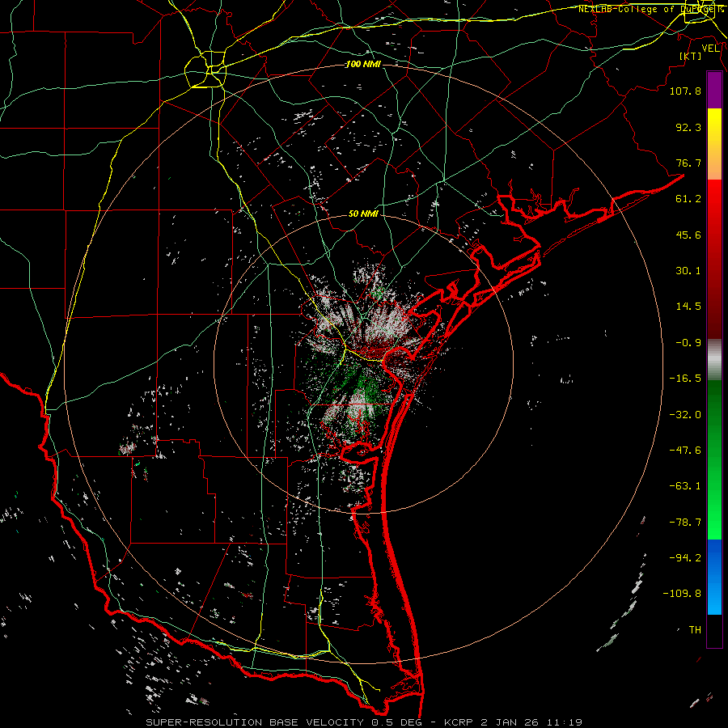Click the -16.5 legend value
The image size is (728, 728).
685,379
